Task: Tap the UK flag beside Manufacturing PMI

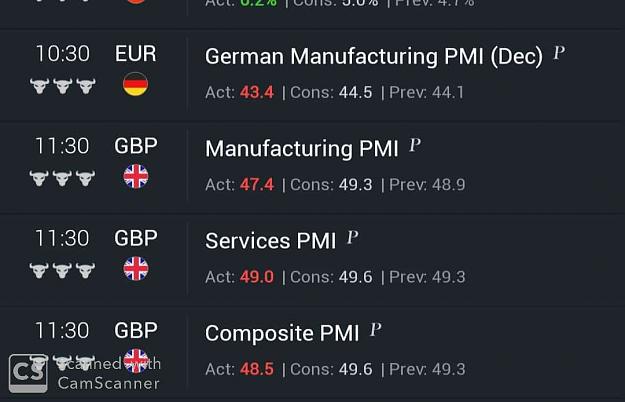Action: [136, 176]
